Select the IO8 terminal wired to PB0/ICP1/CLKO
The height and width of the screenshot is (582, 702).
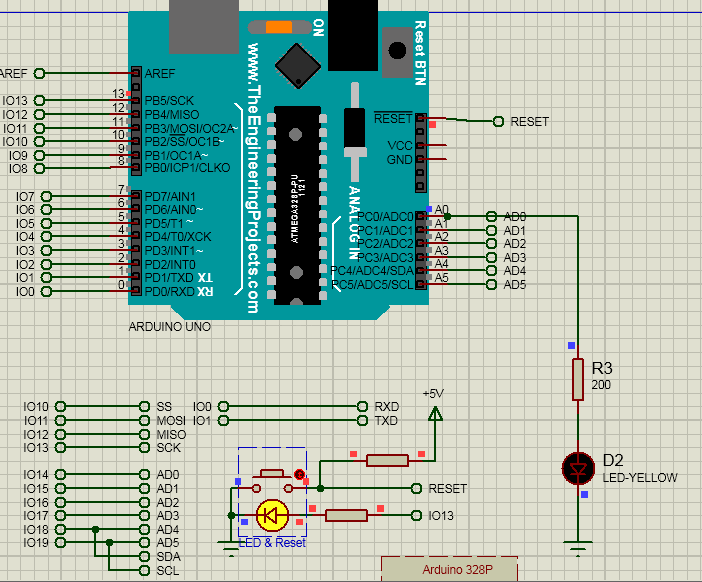[39, 169]
